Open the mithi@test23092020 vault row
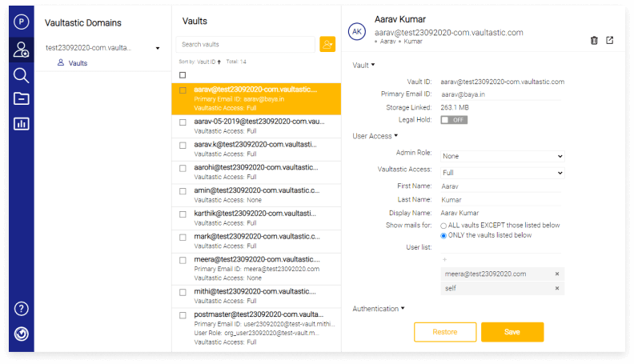634x364 pixels. (x=256, y=297)
